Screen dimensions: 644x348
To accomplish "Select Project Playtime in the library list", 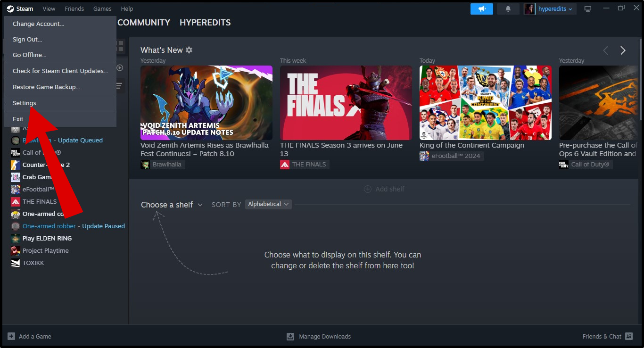I will [46, 251].
